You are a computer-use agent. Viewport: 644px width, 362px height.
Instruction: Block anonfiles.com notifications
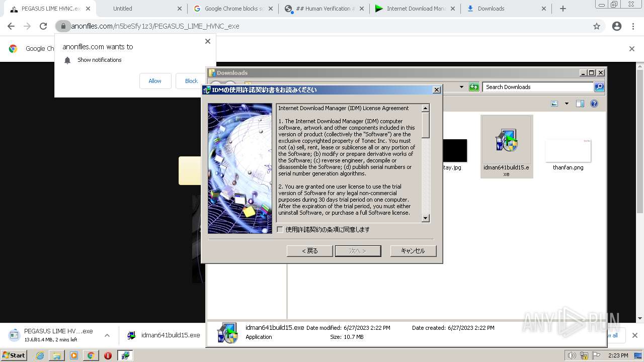coord(192,81)
